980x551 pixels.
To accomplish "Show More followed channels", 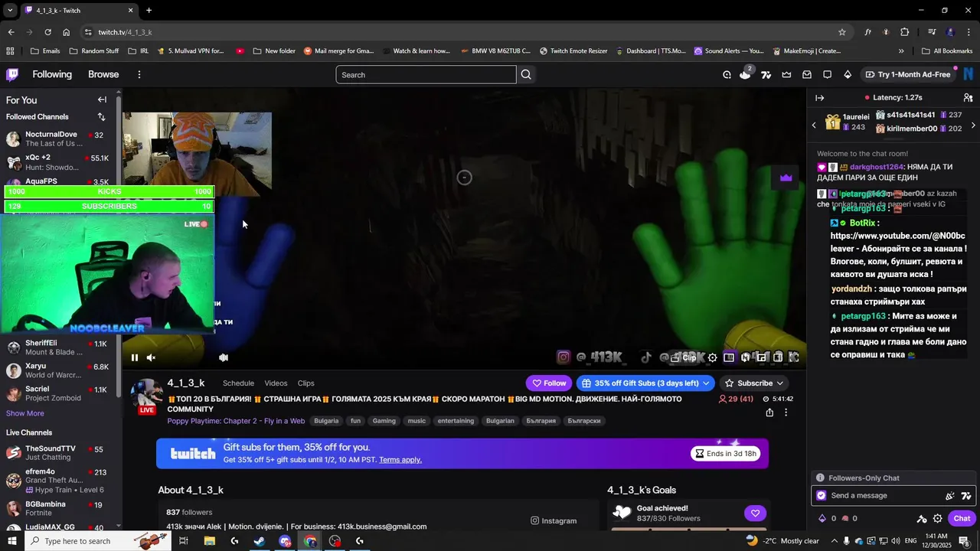I will [x=25, y=413].
